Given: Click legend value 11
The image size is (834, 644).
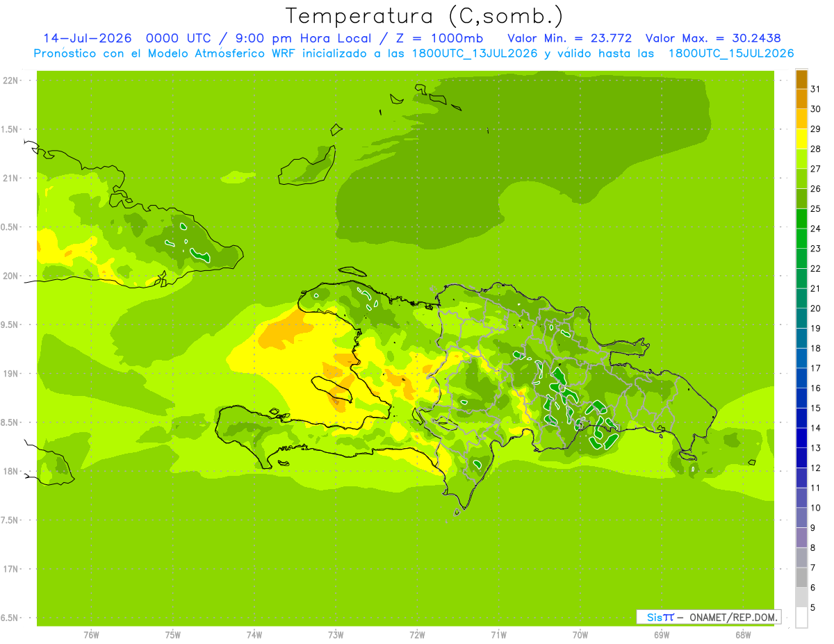Looking at the screenshot, I should coord(815,488).
